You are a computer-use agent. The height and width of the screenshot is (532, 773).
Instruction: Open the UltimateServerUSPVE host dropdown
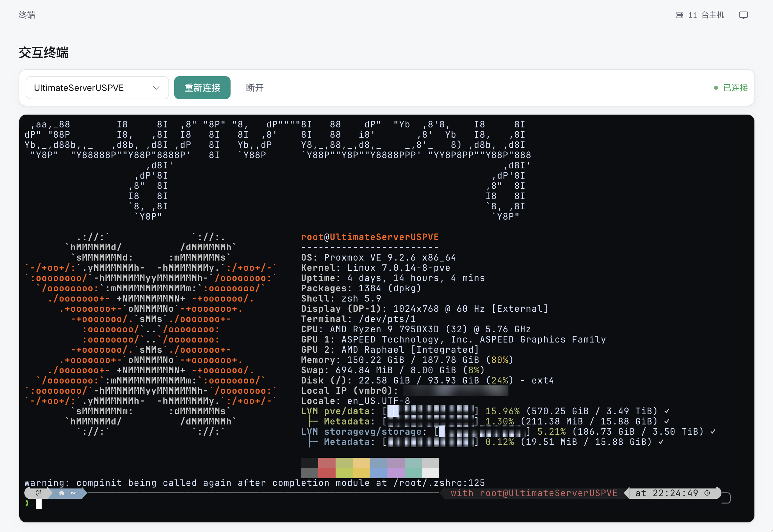(97, 88)
